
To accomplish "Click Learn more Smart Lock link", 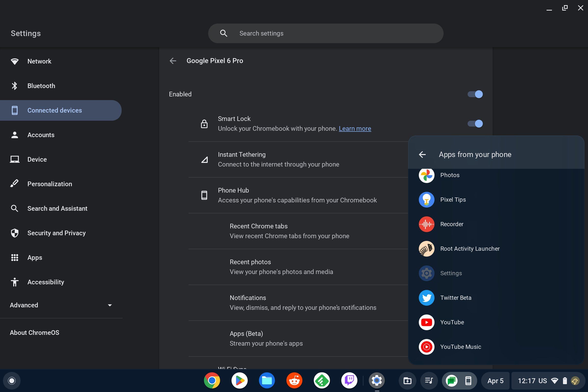I will [x=355, y=129].
